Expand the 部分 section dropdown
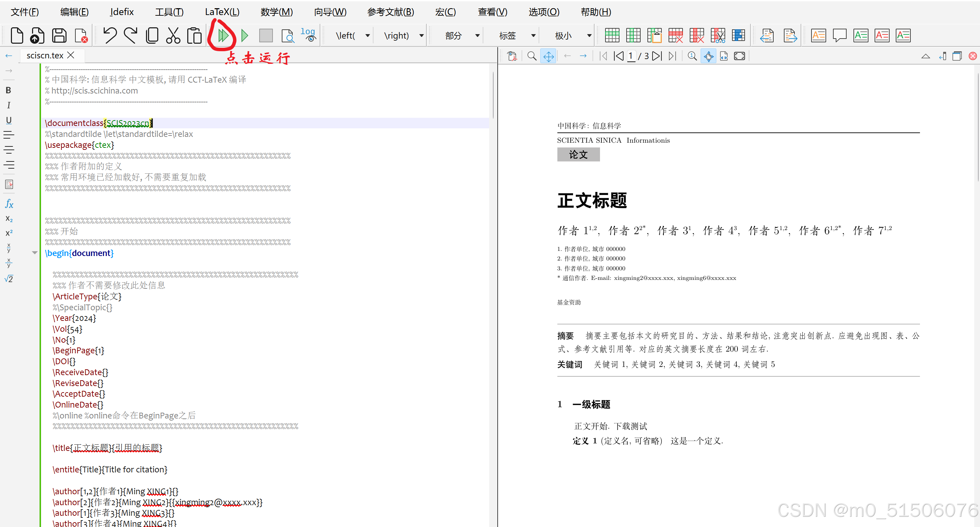 477,36
